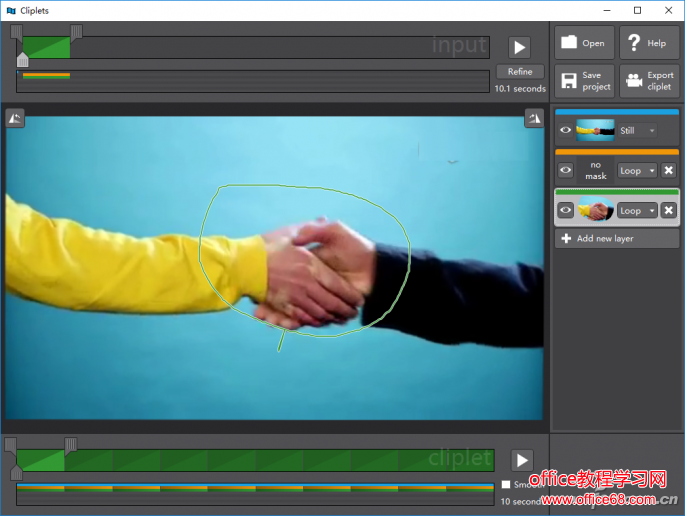Expand the Loop dropdown on the no-mask layer
685x516 pixels.
pyautogui.click(x=637, y=171)
